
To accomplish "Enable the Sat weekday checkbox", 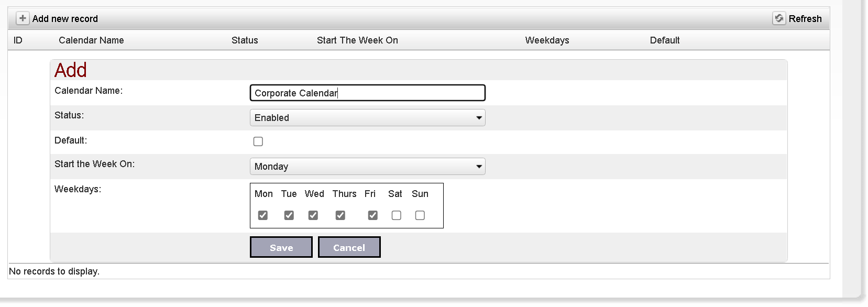I will coord(397,215).
